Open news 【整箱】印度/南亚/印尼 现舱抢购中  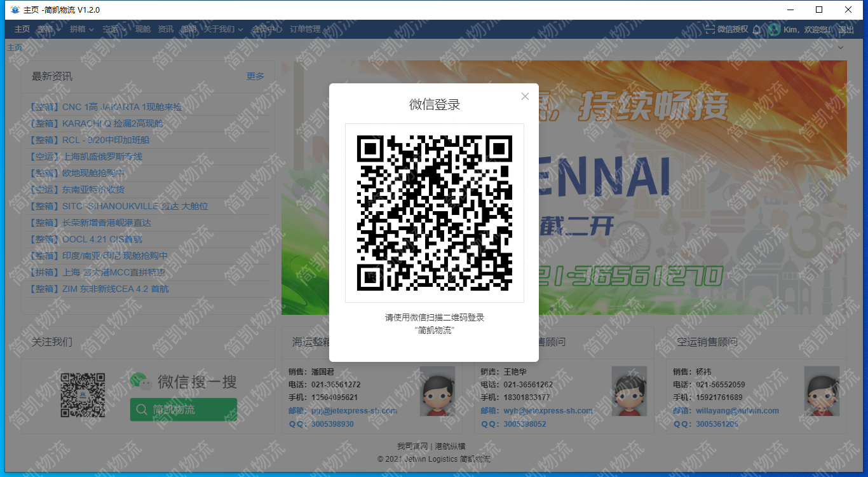point(98,256)
